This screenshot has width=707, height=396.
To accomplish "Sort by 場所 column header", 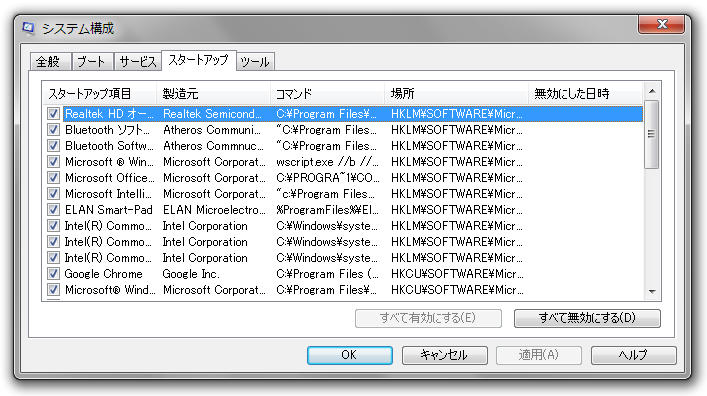I will [x=456, y=93].
